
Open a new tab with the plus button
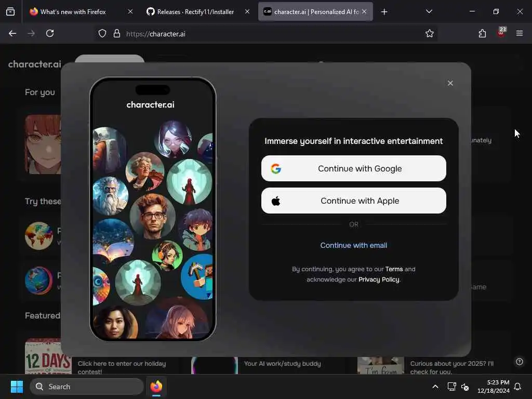[x=384, y=12]
